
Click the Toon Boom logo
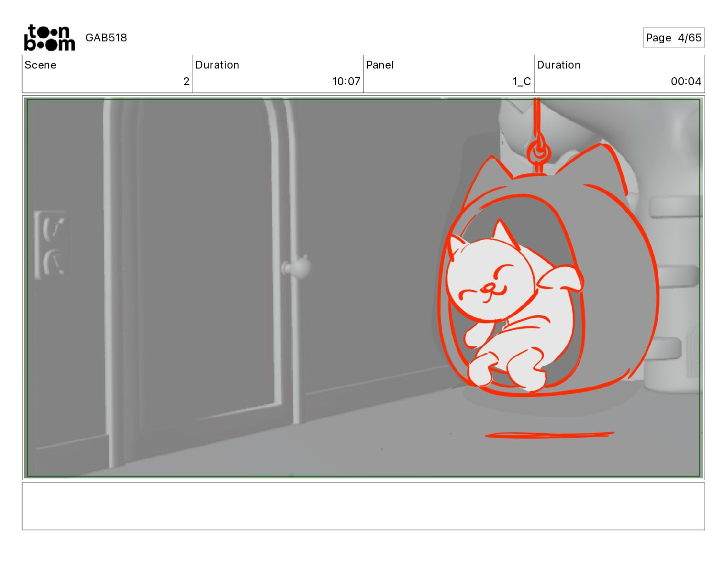pos(49,37)
